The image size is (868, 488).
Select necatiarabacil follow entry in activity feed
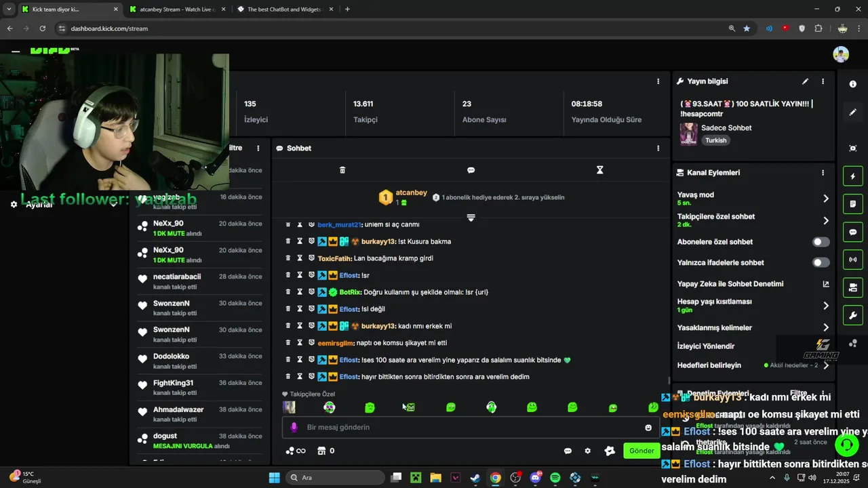click(199, 281)
